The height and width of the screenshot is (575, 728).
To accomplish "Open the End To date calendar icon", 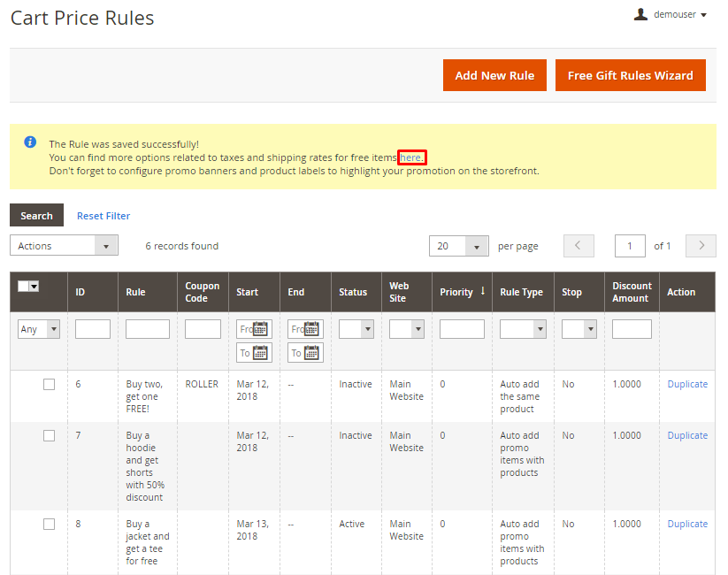I will coord(311,352).
